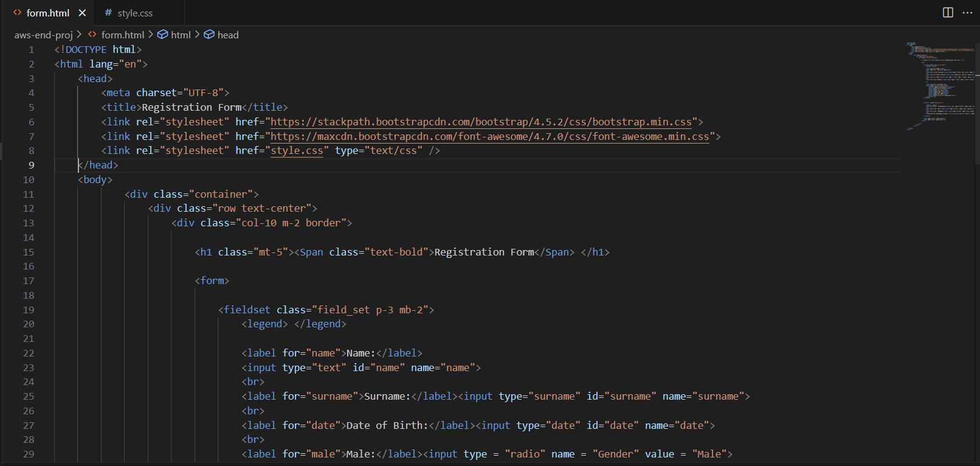Select the form.html editor tab
The width and height of the screenshot is (980, 466).
tap(47, 13)
